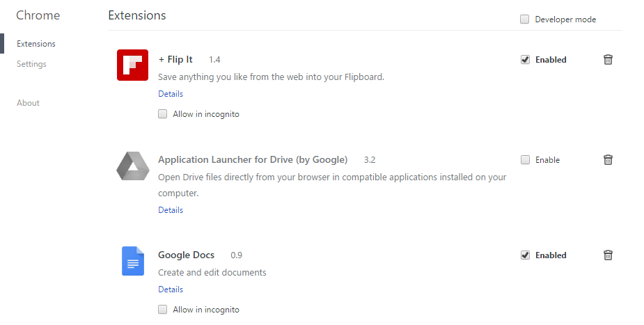Click the Chrome heading in the sidebar
The image size is (644, 325).
coord(38,15)
